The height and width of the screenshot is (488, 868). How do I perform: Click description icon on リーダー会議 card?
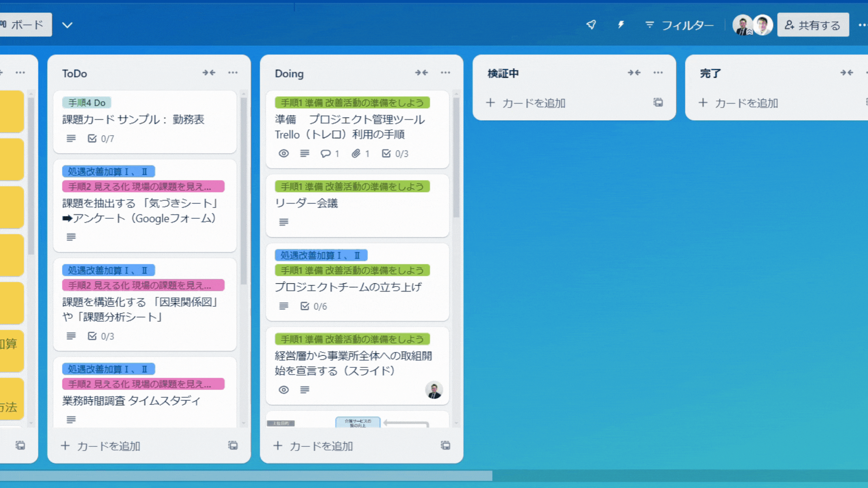tap(283, 222)
